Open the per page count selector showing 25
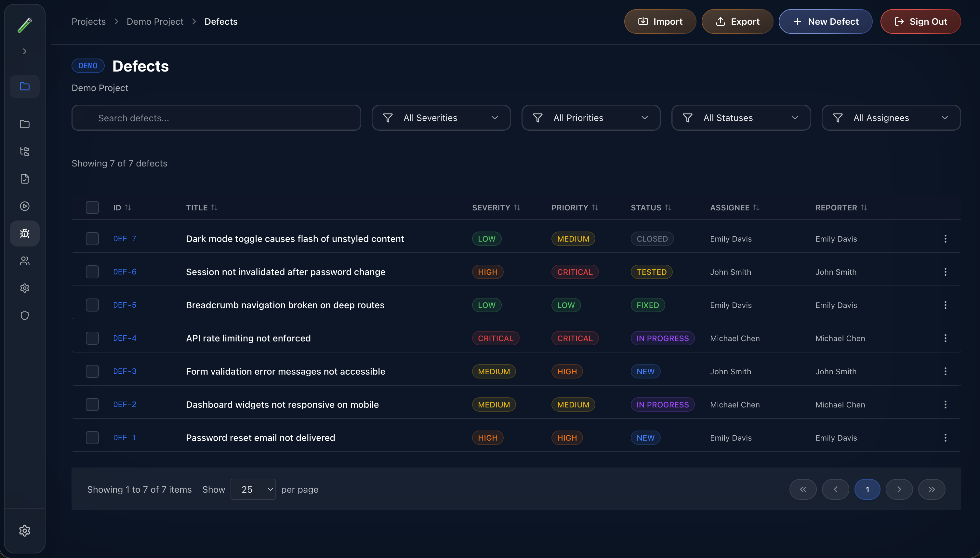 click(253, 489)
